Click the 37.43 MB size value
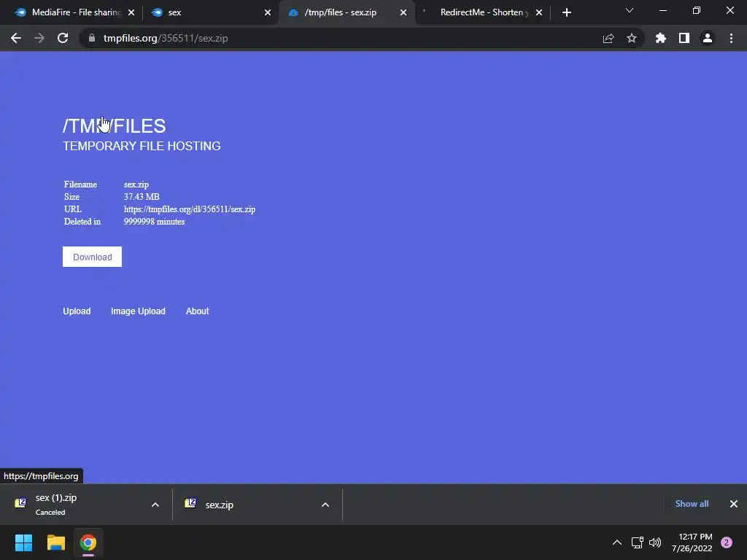The height and width of the screenshot is (560, 747). click(x=142, y=197)
